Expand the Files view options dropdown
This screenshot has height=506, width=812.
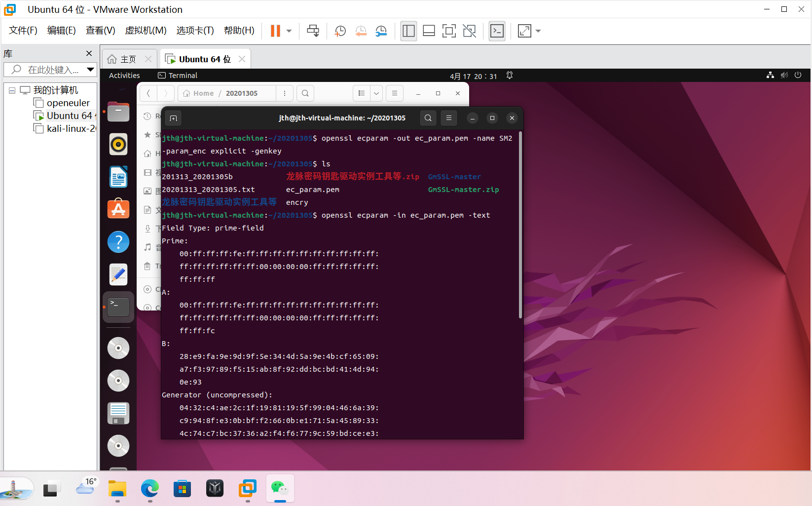coord(376,93)
